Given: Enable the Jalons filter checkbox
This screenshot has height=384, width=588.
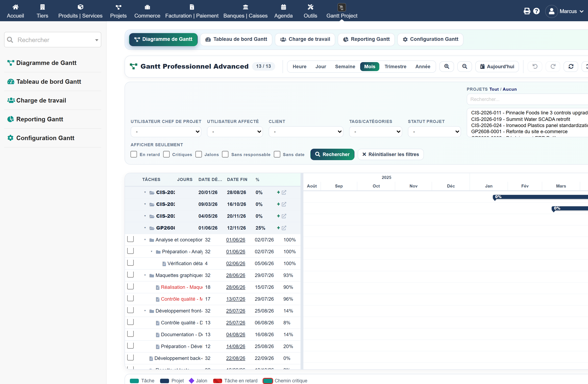Looking at the screenshot, I should (x=199, y=154).
